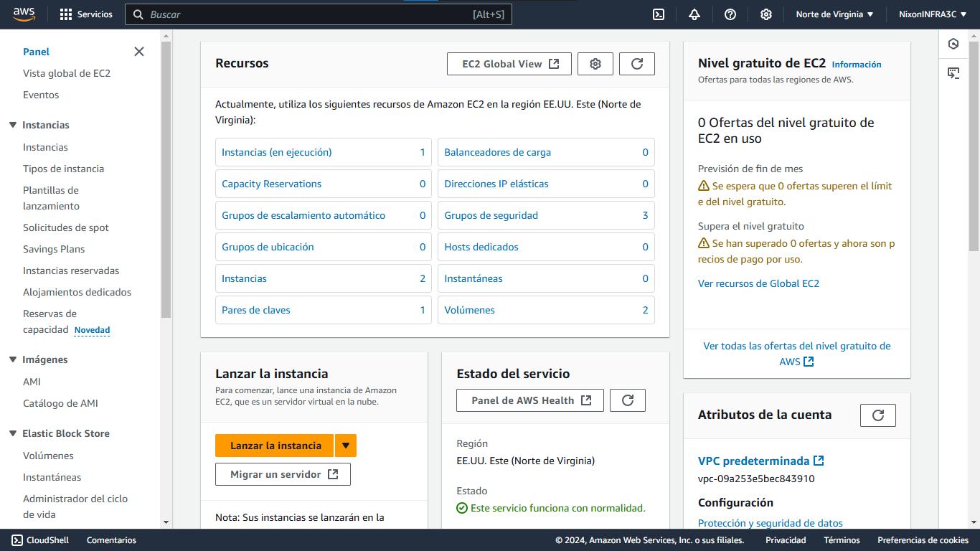Click the AWS logo home icon

coord(24,14)
